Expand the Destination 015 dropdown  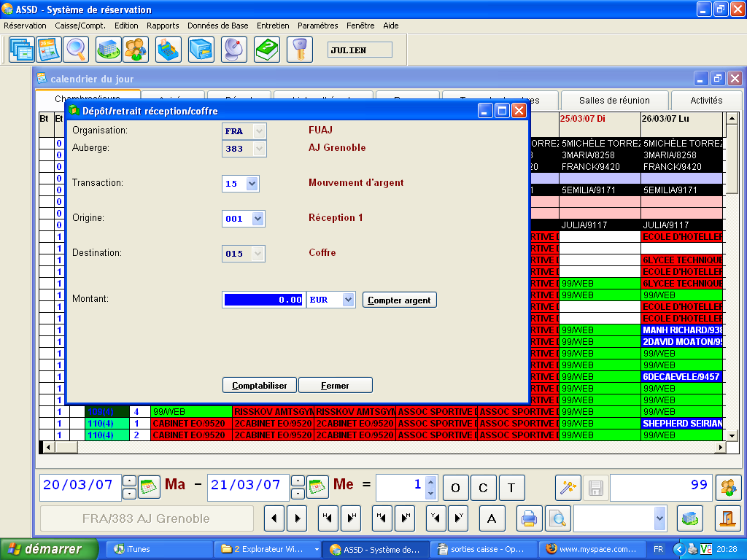(258, 253)
